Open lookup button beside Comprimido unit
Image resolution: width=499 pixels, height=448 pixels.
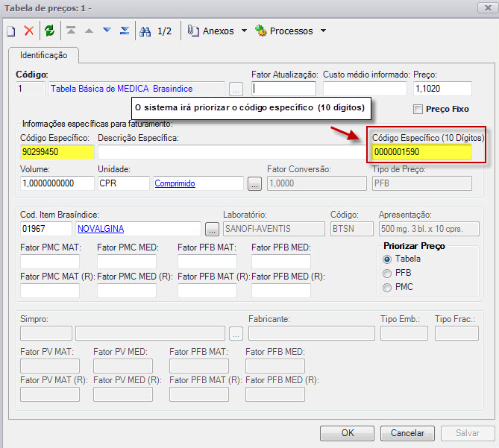254,184
